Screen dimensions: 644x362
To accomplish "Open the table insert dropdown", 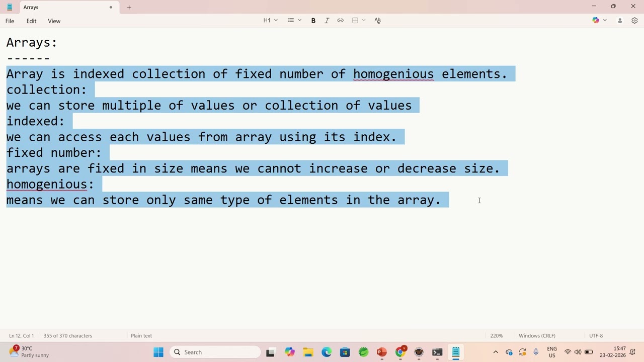I will point(359,21).
